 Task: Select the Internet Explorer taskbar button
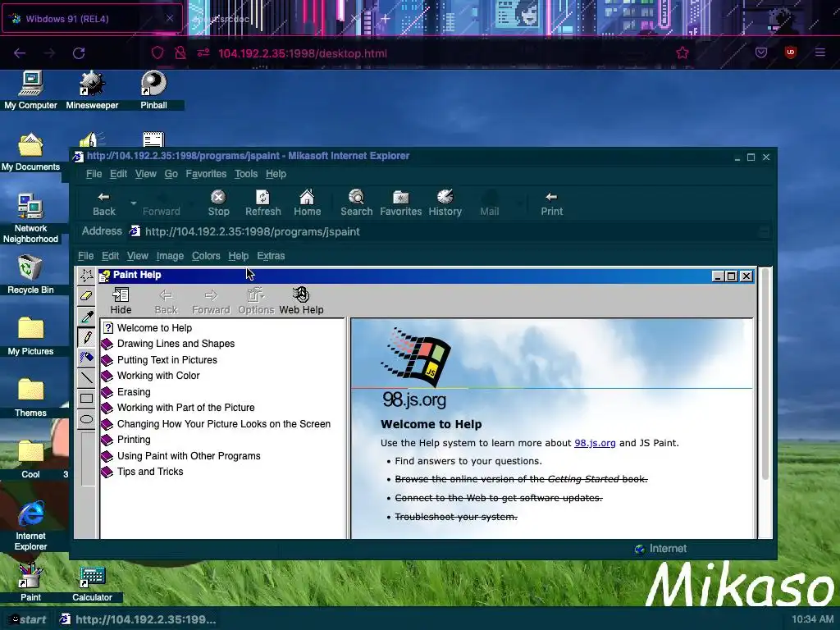tap(138, 619)
